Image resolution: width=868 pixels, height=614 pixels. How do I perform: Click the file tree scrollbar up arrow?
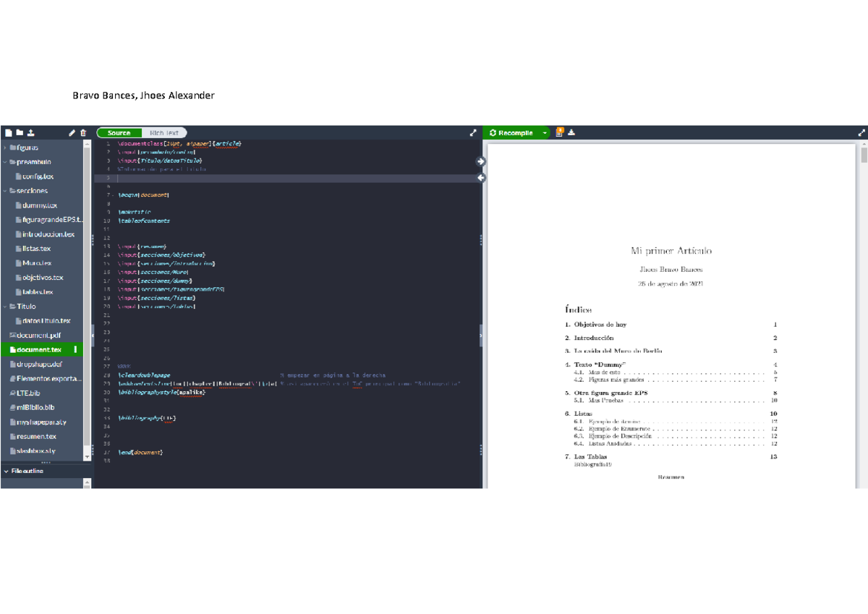pyautogui.click(x=88, y=144)
